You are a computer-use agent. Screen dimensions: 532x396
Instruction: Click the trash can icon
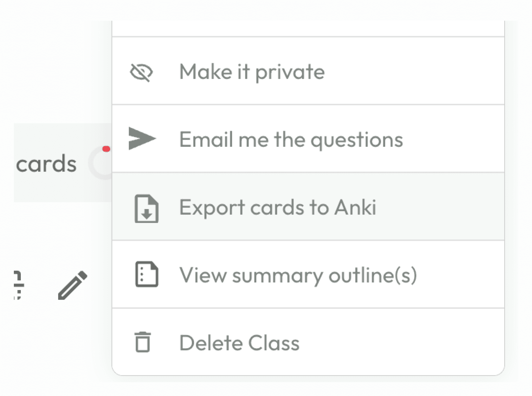pyautogui.click(x=143, y=342)
